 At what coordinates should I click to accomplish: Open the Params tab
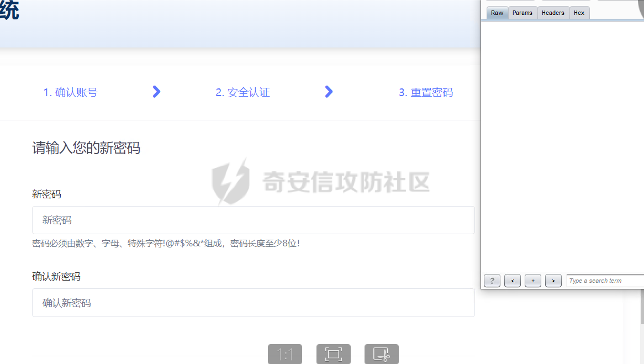click(x=522, y=13)
